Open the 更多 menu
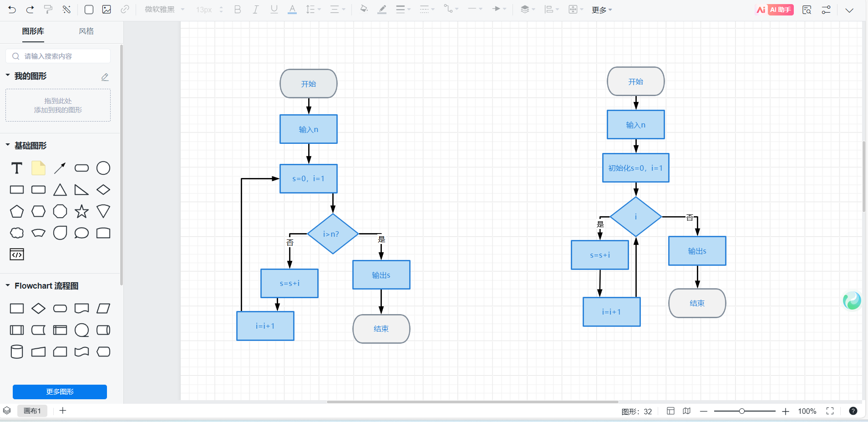This screenshot has width=868, height=422. (x=602, y=10)
